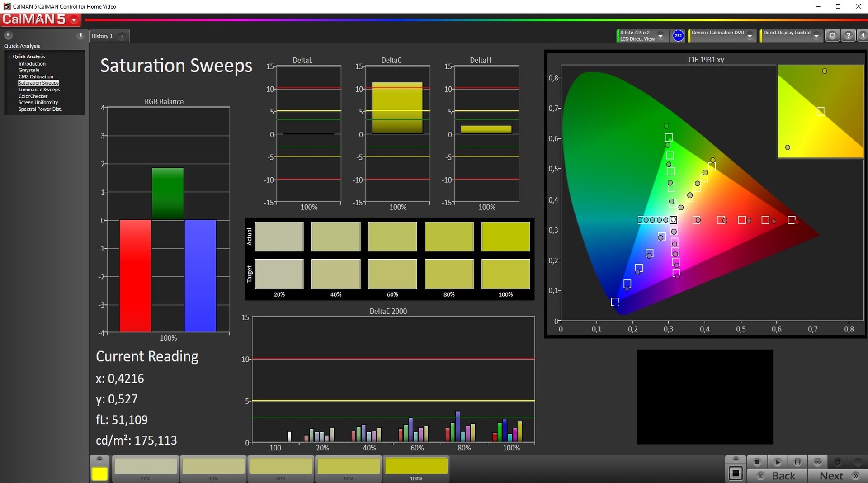Select the 60% saturation swatch in bottom strip
The image size is (868, 483).
click(x=281, y=467)
